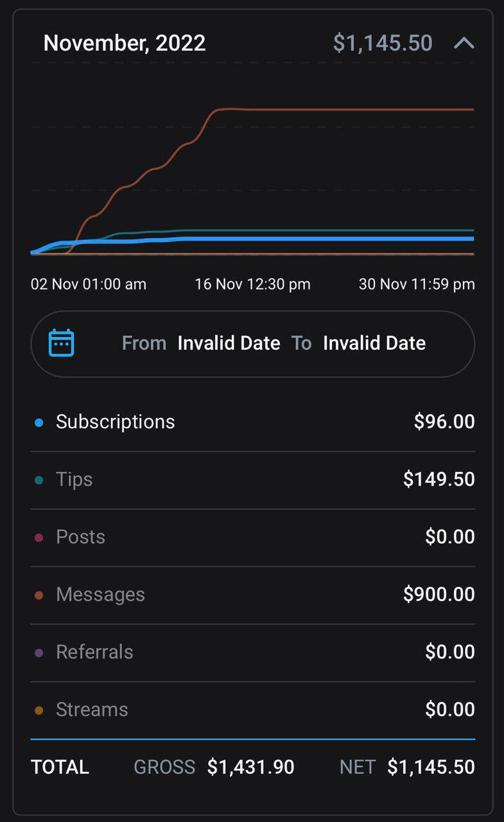Viewport: 504px width, 822px height.
Task: Click the 16 Nov 12:30 pm axis label
Action: [x=252, y=284]
